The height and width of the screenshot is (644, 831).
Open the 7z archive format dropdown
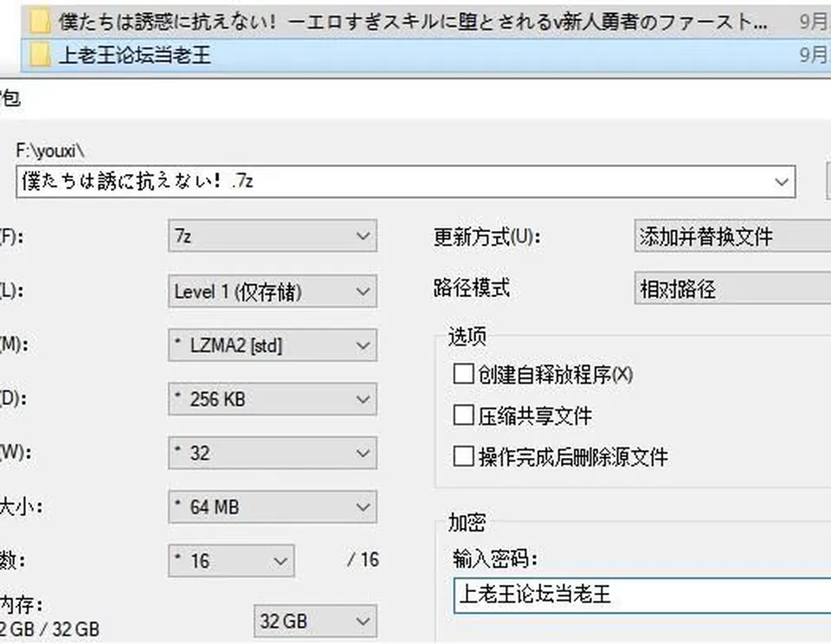coord(273,235)
